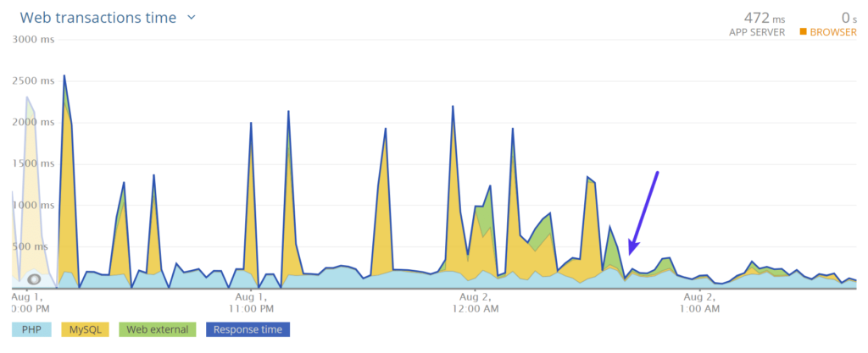Viewport: 868px width, 353px height.
Task: Click the Web transactions time chart title
Action: pyautogui.click(x=97, y=17)
